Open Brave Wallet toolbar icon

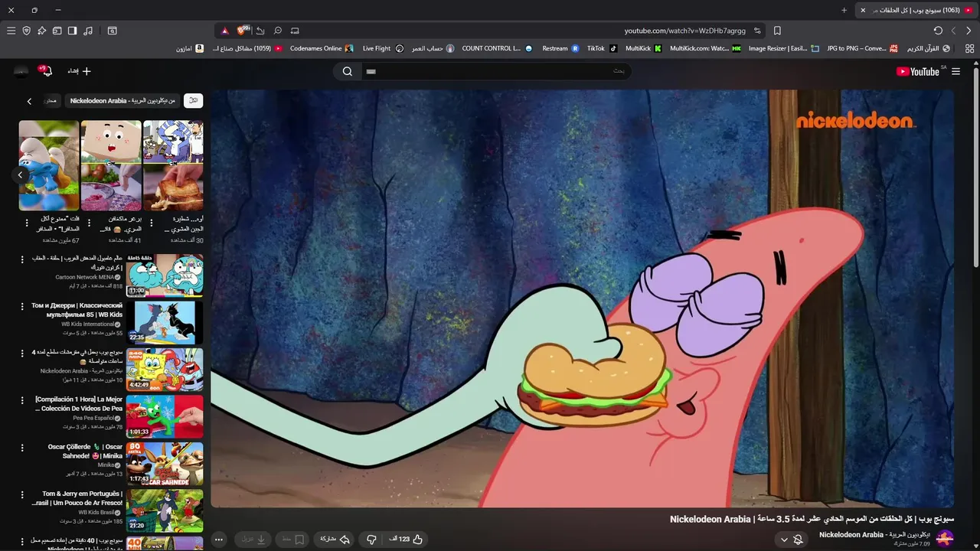pos(57,31)
